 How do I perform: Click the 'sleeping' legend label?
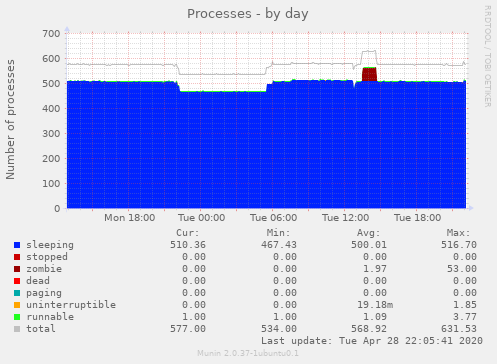(50, 245)
